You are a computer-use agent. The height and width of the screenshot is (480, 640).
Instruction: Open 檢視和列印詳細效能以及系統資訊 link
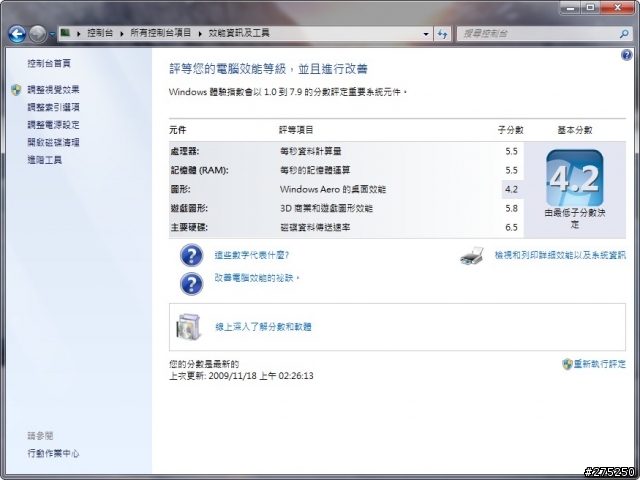(x=560, y=255)
